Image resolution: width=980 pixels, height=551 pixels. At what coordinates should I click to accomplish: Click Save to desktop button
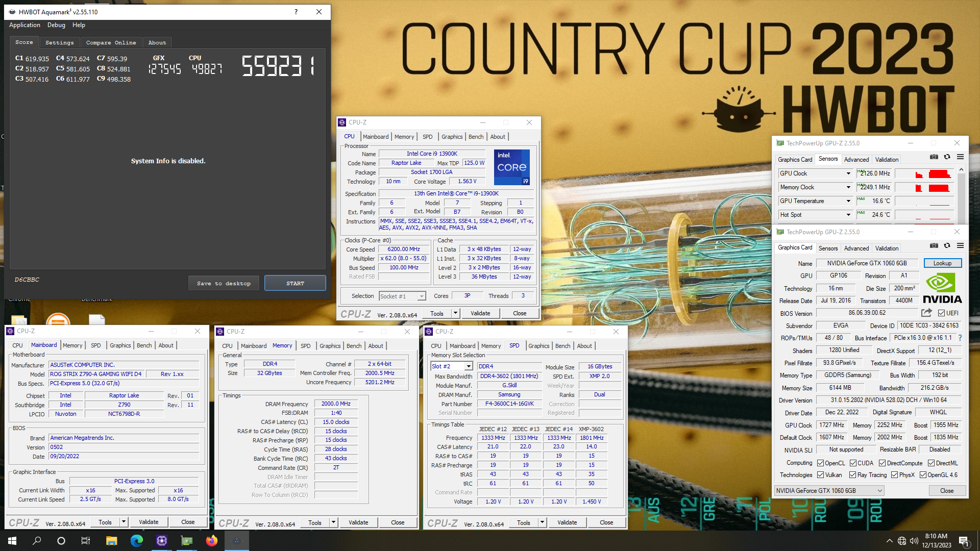(224, 283)
